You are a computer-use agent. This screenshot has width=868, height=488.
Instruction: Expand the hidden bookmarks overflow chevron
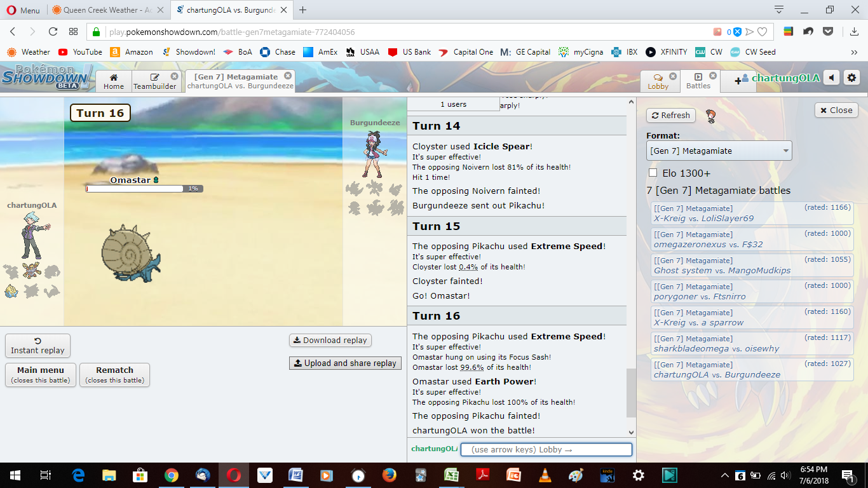coord(854,52)
